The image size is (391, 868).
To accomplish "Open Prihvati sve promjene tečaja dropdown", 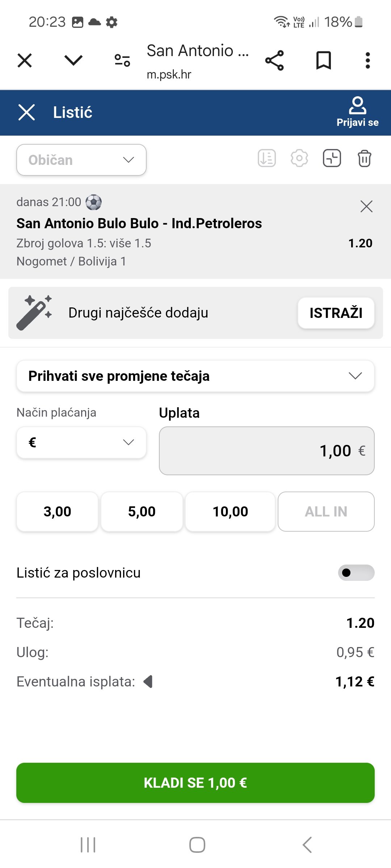I will 195,376.
